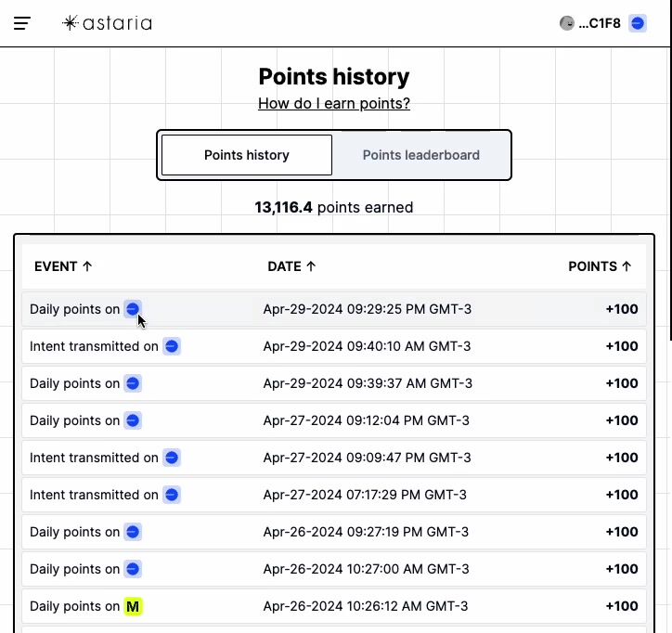Click yellow M chain icon in Daily points row
Screen dimensions: 672x633
(x=133, y=606)
